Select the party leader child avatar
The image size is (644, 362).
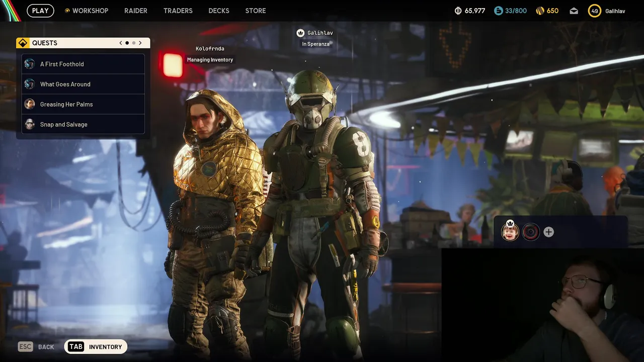click(x=510, y=232)
